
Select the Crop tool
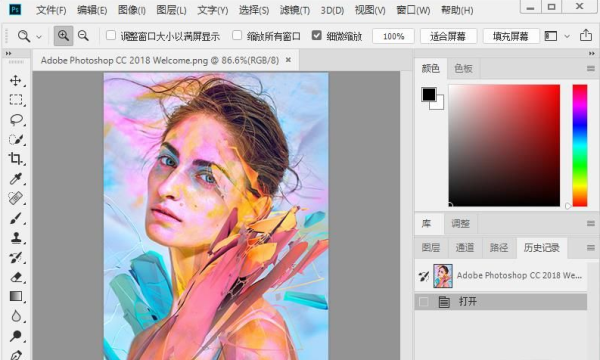[16, 159]
